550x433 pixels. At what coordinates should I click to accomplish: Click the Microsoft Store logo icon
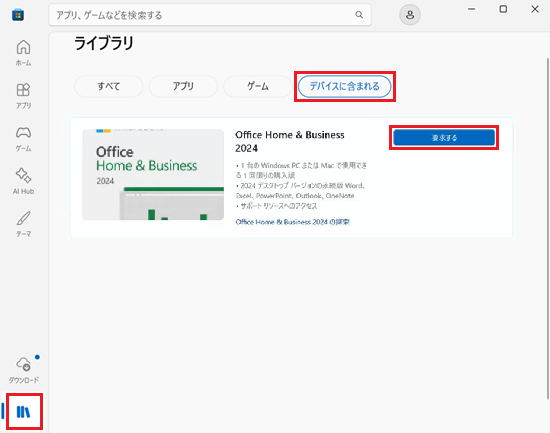[x=18, y=15]
